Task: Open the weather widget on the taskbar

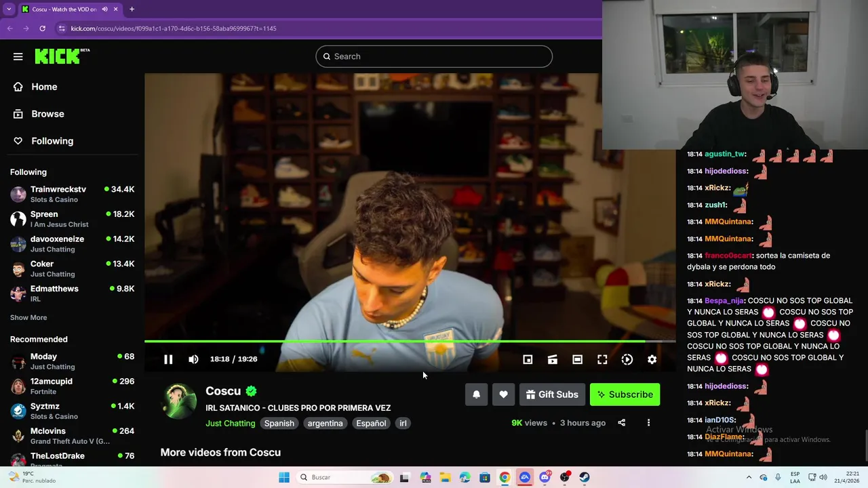Action: pos(31,477)
